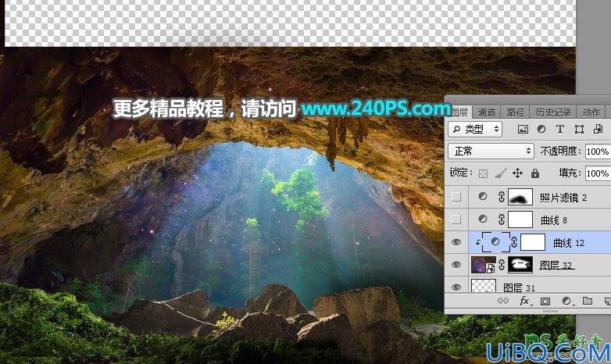This screenshot has width=611, height=364.
Task: Lock all padlock icon
Action: (535, 173)
